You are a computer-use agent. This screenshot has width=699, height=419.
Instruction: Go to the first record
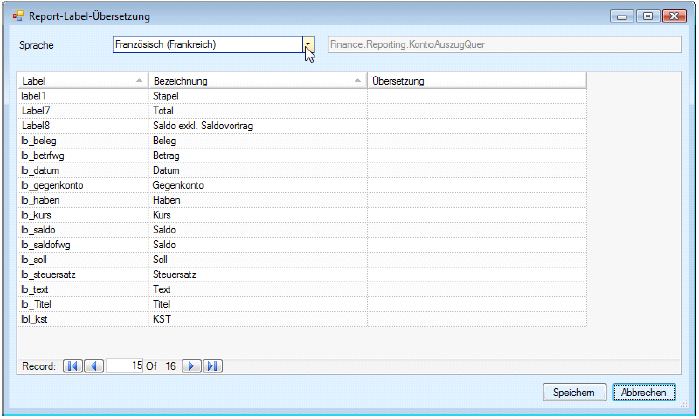(73, 366)
